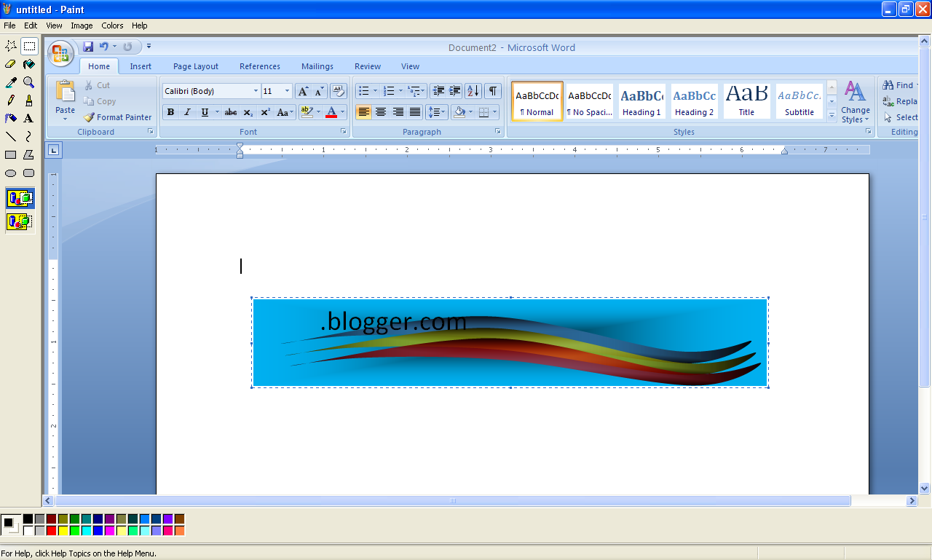
Task: Open the Paint Image menu
Action: pyautogui.click(x=82, y=25)
